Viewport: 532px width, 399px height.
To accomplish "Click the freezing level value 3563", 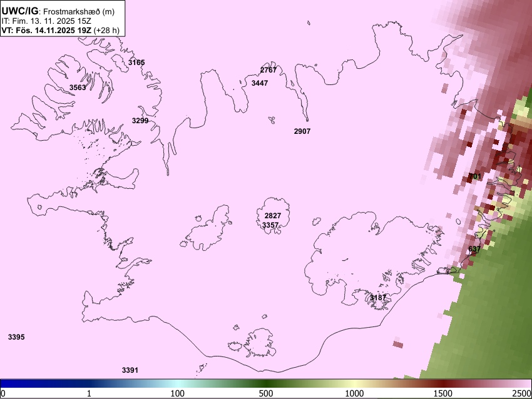I will coord(78,88).
